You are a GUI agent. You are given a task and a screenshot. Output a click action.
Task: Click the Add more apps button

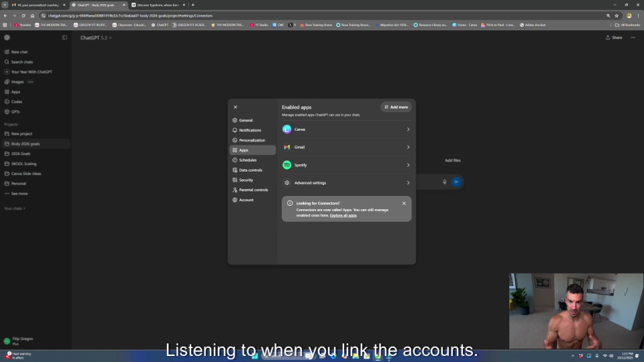coord(396,107)
